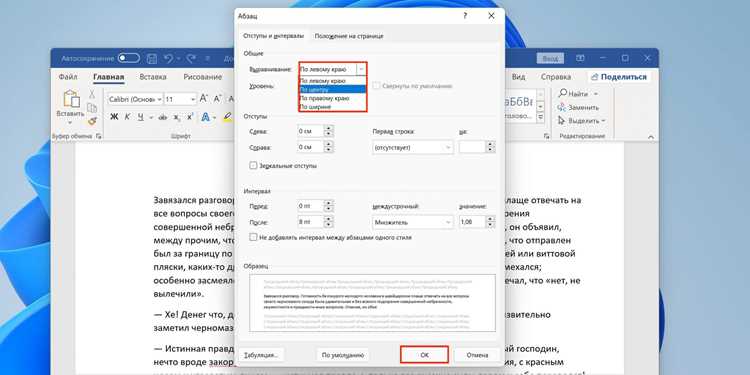Check the Зеркальные отступы checkbox
Screen dimensions: 750x375
(x=253, y=165)
